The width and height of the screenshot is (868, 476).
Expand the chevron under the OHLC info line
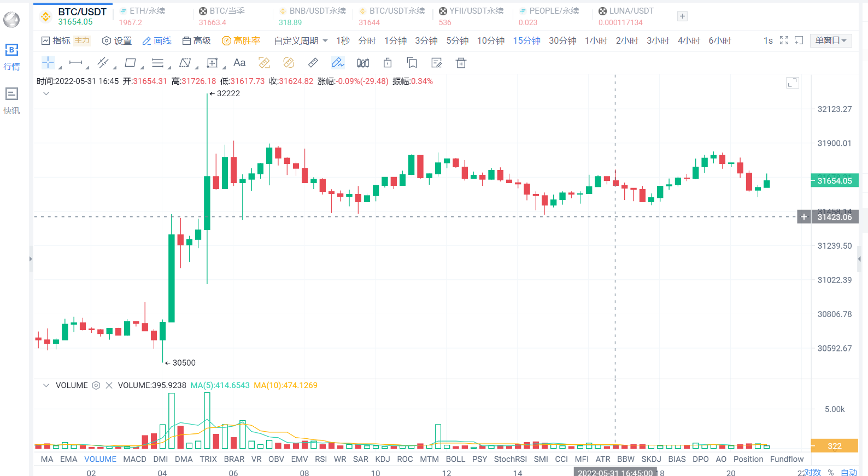46,93
